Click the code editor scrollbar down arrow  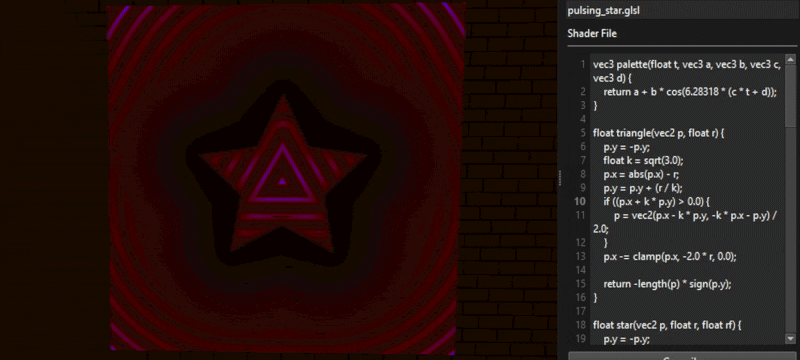791,339
